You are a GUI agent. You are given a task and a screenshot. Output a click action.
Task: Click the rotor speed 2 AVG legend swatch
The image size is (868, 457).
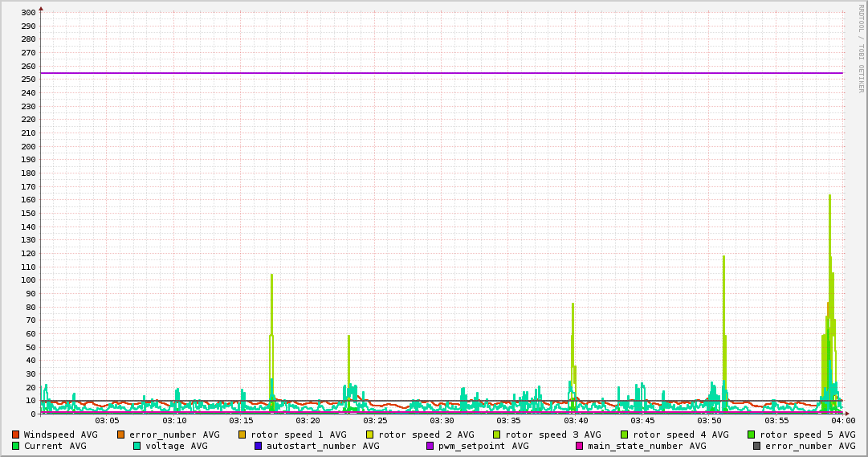[x=370, y=435]
